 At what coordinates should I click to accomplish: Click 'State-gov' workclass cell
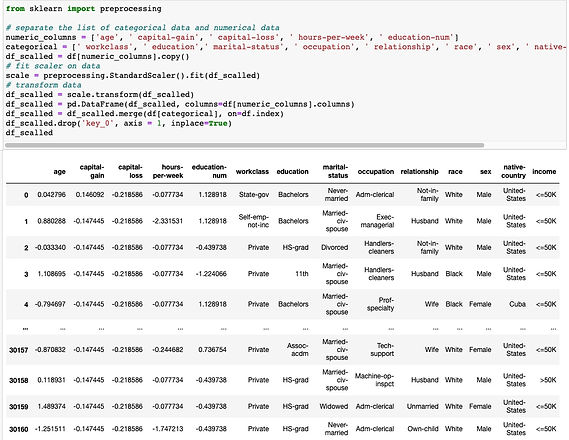click(254, 195)
